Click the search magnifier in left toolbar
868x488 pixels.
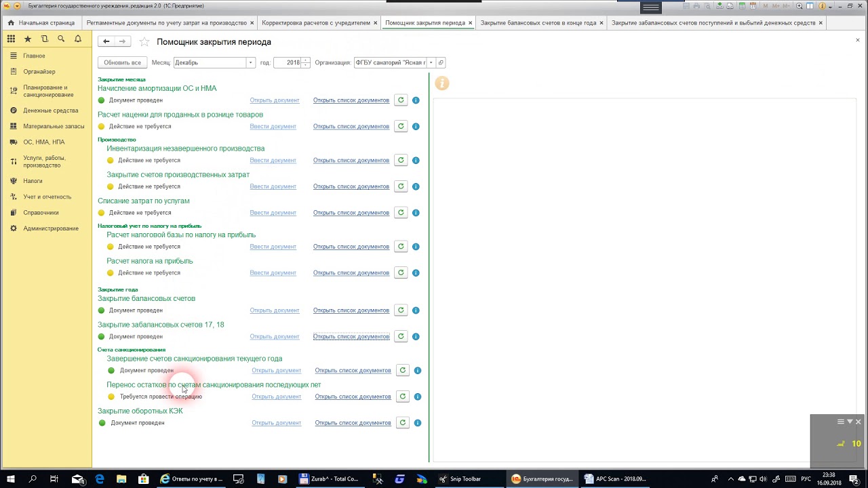[x=61, y=39]
